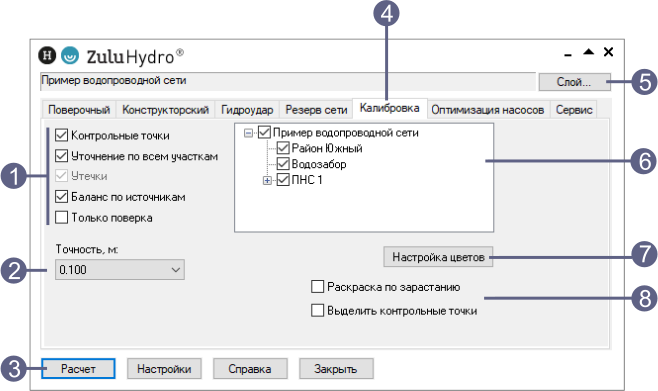Open the Резерв сети tab

(x=316, y=110)
